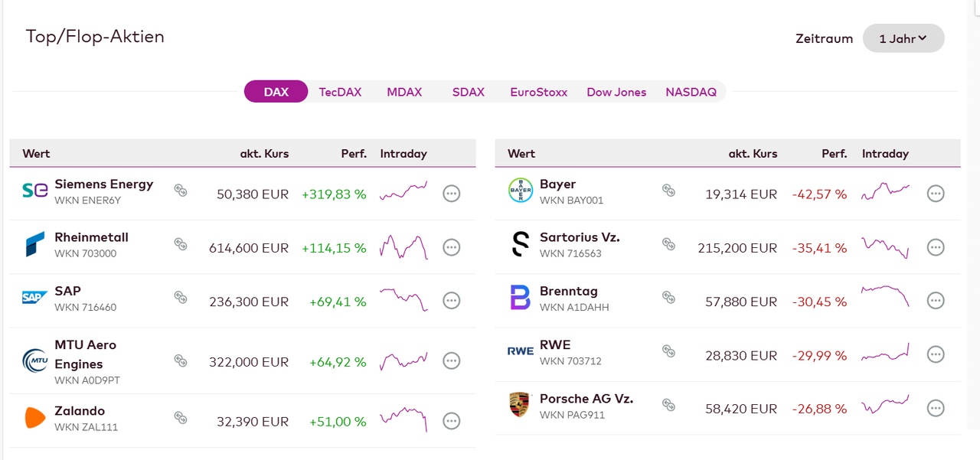Click the link icon beside RWE

click(x=668, y=351)
